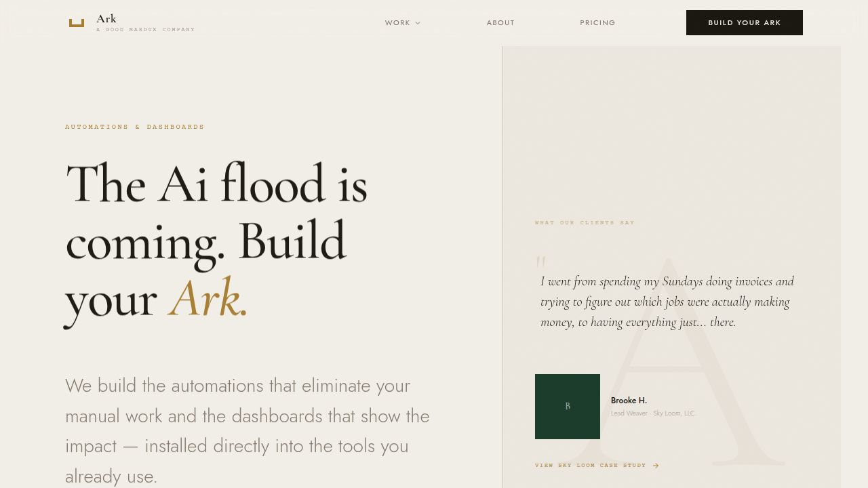Click 'A Good Marduk Company' tagline
The image size is (868, 488).
146,30
